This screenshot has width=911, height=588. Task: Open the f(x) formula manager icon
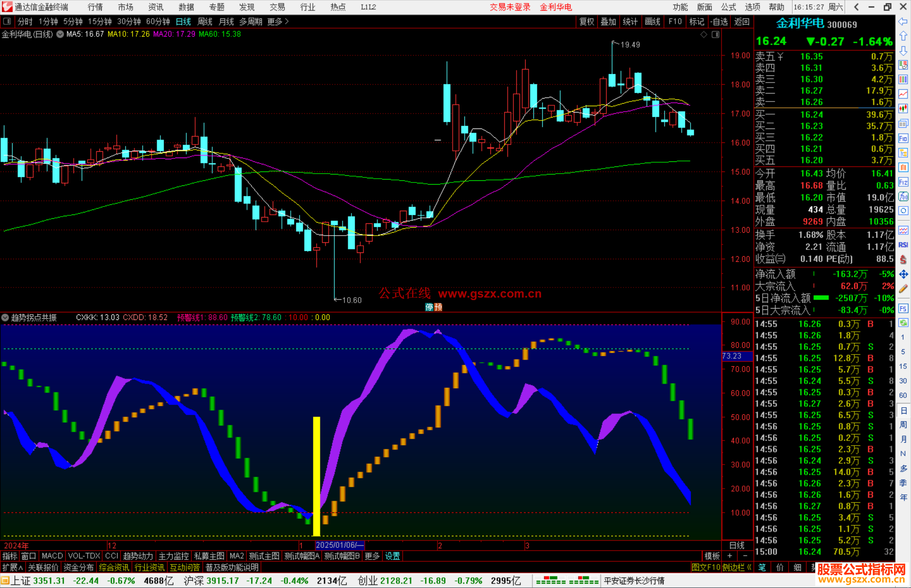(x=903, y=196)
